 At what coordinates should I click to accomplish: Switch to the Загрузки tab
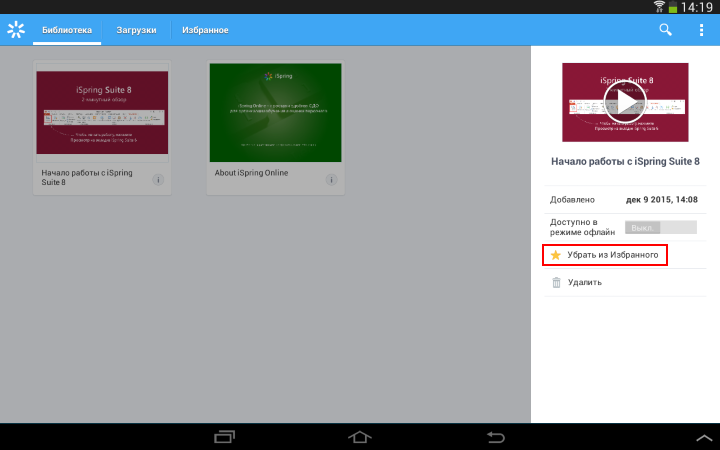pos(136,30)
